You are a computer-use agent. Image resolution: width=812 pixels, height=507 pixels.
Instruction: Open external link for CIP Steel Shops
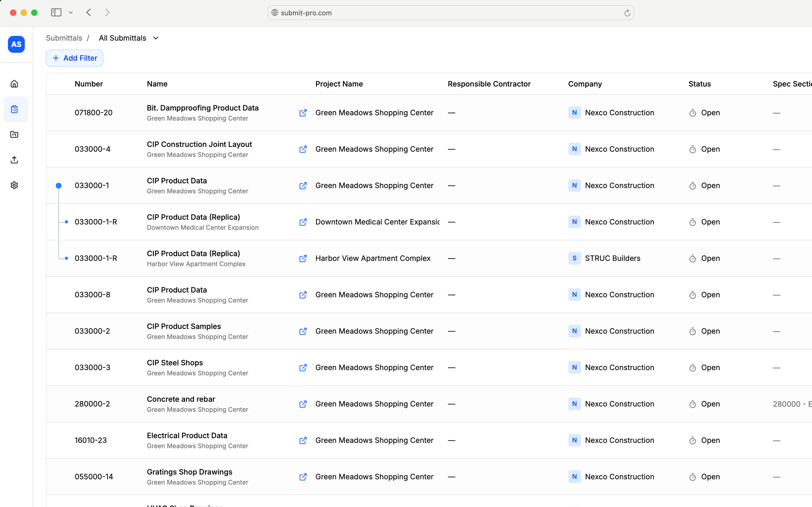coord(303,368)
